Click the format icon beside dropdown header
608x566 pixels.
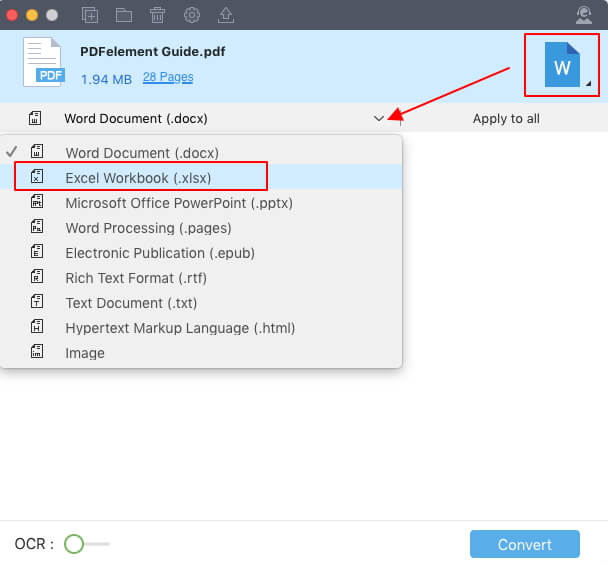(x=35, y=118)
